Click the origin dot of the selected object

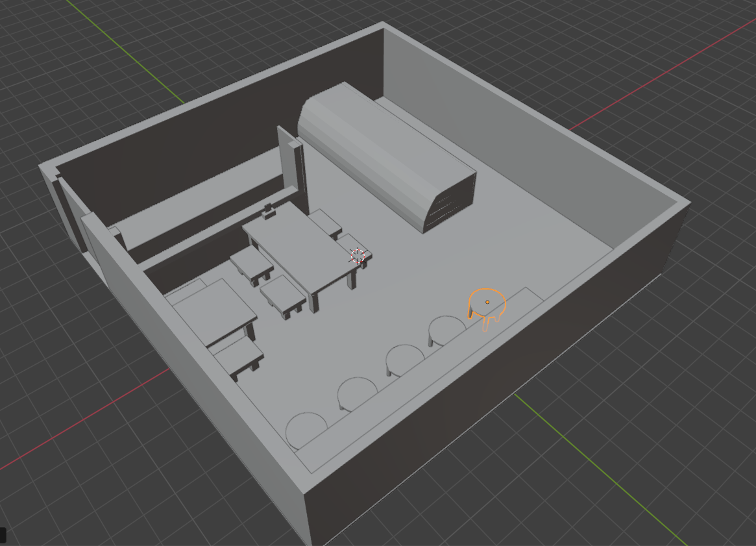coord(487,302)
